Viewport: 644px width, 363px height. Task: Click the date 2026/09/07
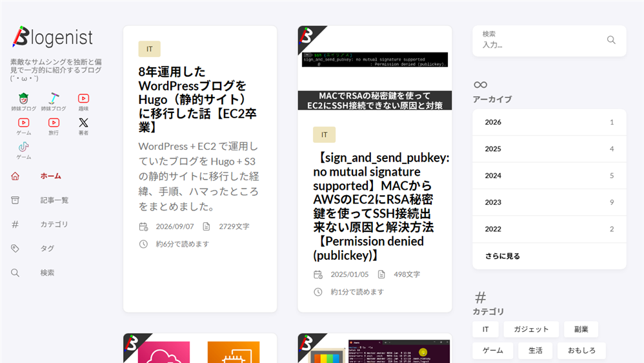click(x=175, y=227)
